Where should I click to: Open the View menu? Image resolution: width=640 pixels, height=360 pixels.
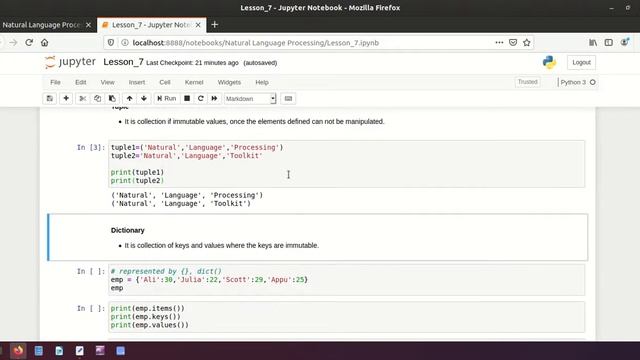(x=107, y=82)
